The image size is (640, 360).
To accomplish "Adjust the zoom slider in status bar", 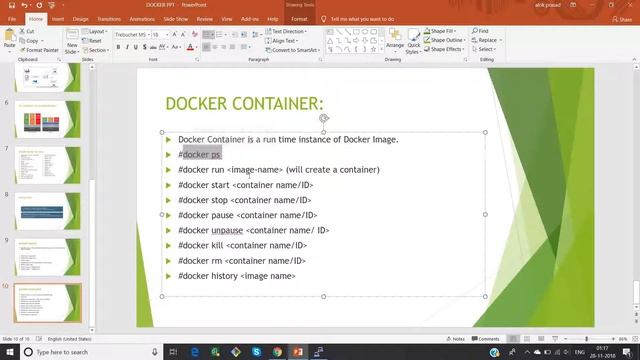I will point(587,339).
